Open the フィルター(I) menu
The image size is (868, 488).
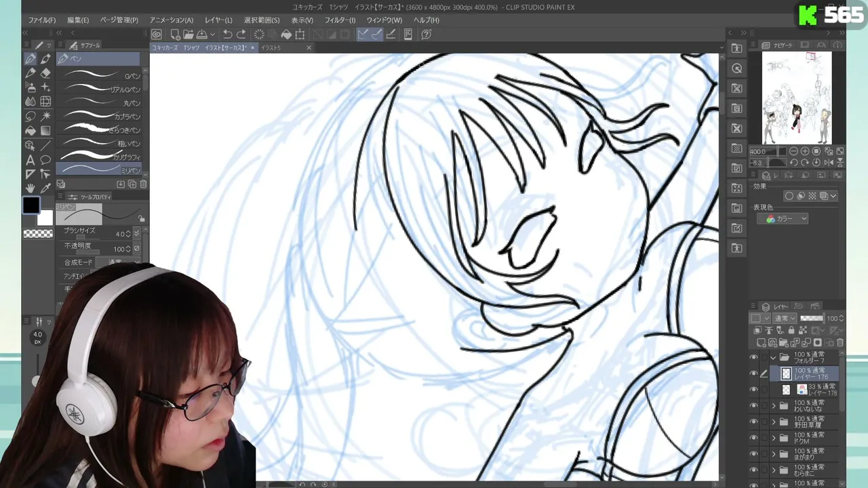pyautogui.click(x=340, y=20)
